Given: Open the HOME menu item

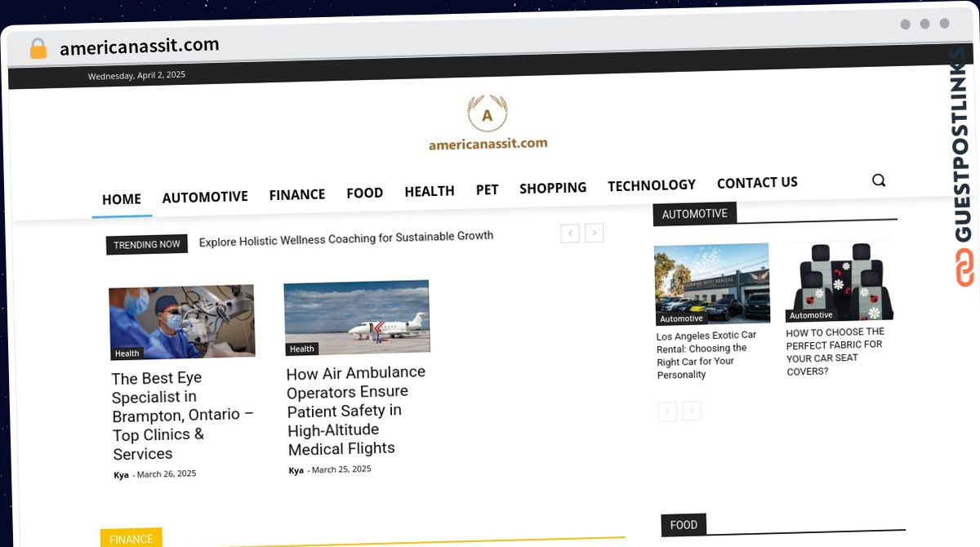Looking at the screenshot, I should point(122,199).
